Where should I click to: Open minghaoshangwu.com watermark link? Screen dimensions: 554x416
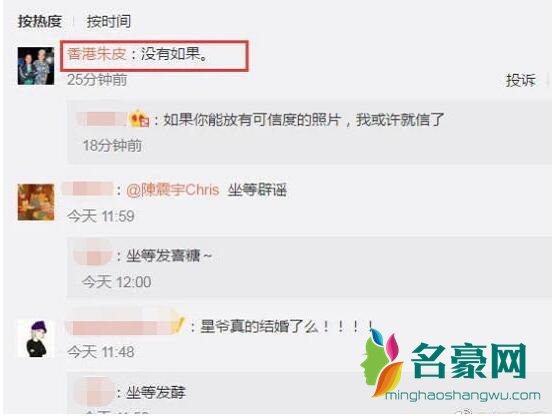point(463,396)
